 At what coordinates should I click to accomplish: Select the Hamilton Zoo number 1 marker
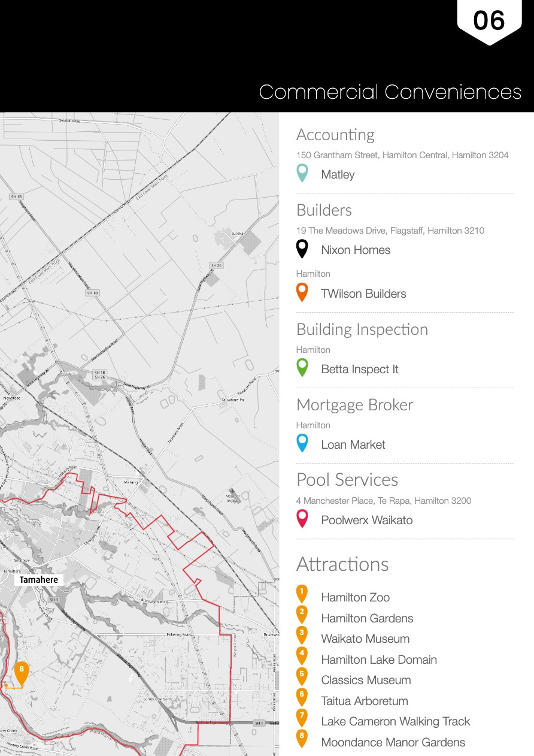(302, 593)
